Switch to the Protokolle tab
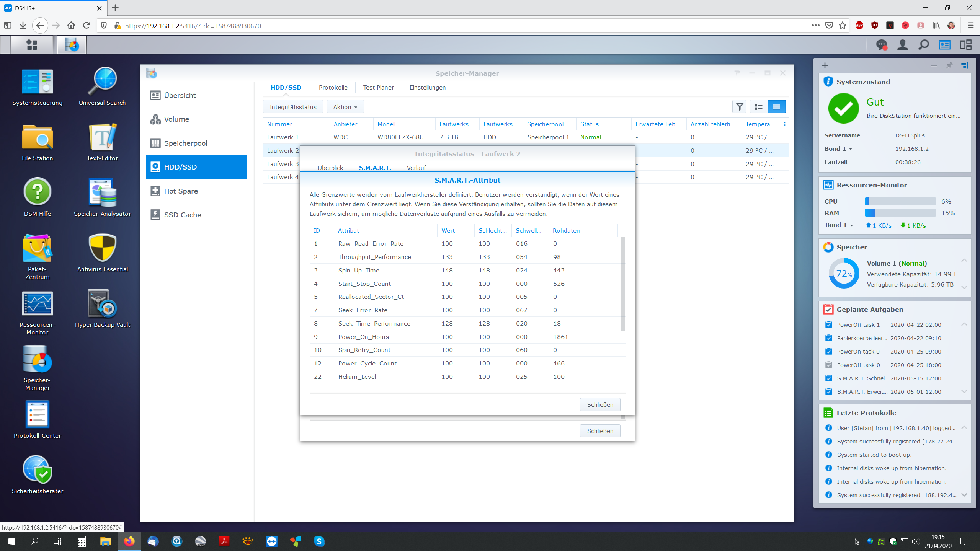Viewport: 980px width, 551px height. 333,88
